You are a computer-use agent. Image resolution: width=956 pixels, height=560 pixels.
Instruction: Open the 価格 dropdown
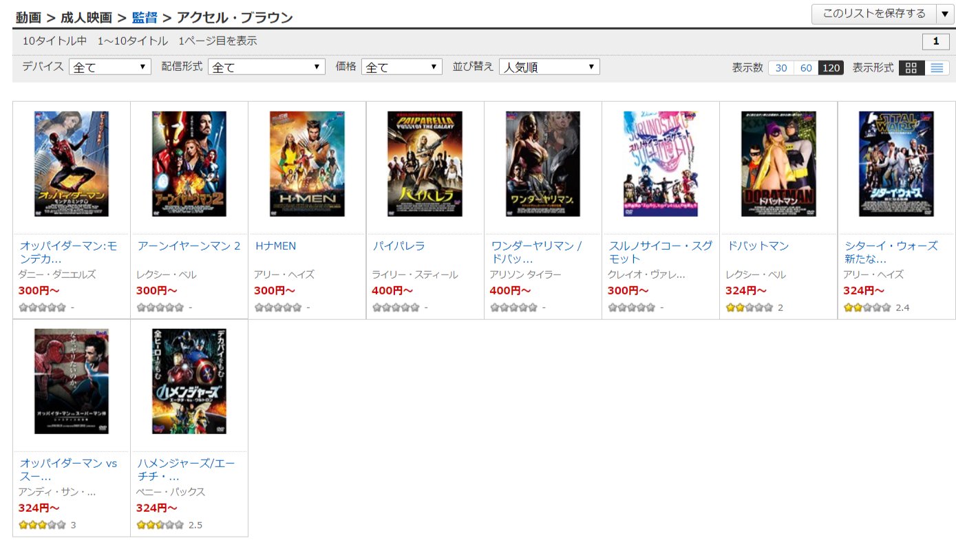401,67
